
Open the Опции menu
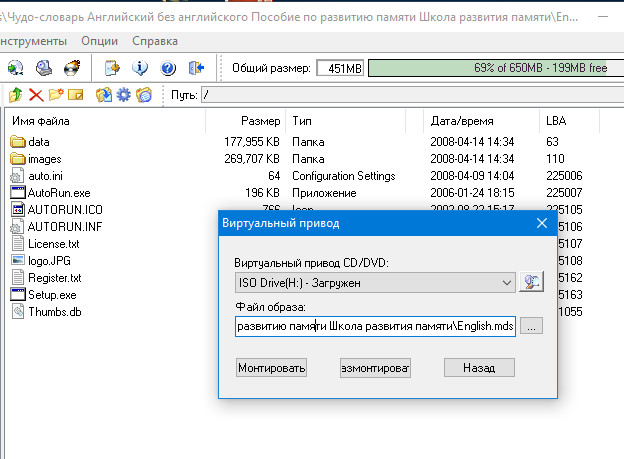pyautogui.click(x=99, y=41)
